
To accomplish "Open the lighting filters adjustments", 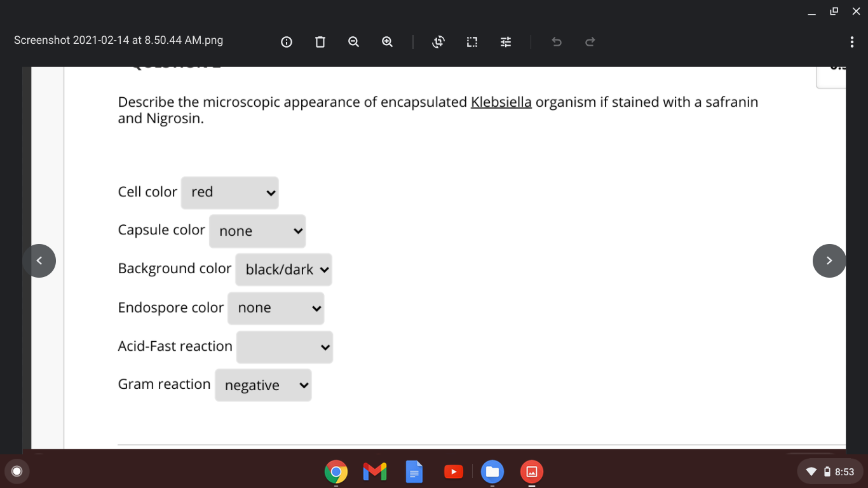I will [x=505, y=41].
